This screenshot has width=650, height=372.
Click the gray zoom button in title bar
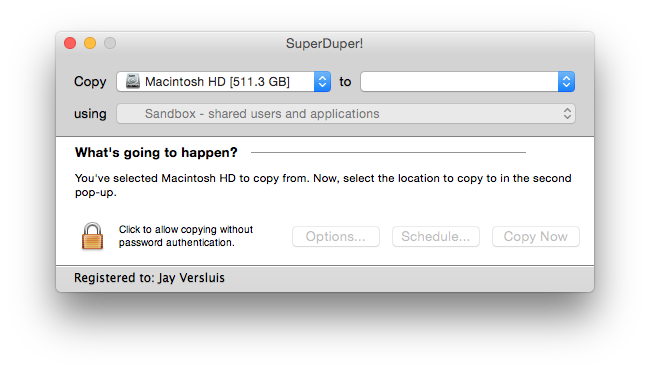(x=110, y=43)
